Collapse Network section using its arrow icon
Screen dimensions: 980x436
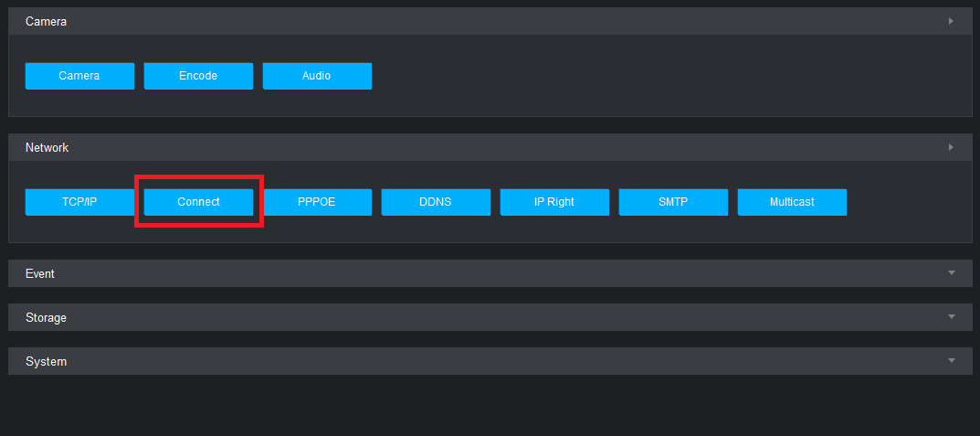pyautogui.click(x=951, y=147)
